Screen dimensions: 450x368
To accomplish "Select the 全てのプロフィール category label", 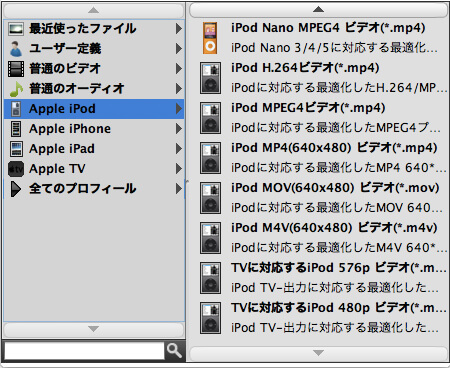I will tap(82, 189).
